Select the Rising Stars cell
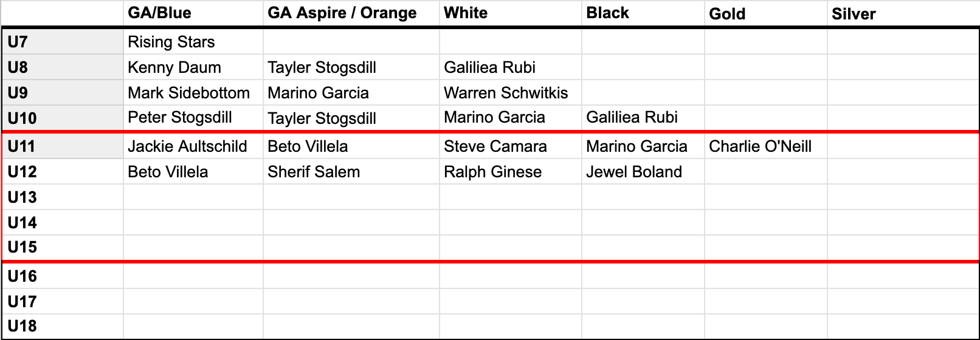The width and height of the screenshot is (980, 340). pyautogui.click(x=171, y=42)
